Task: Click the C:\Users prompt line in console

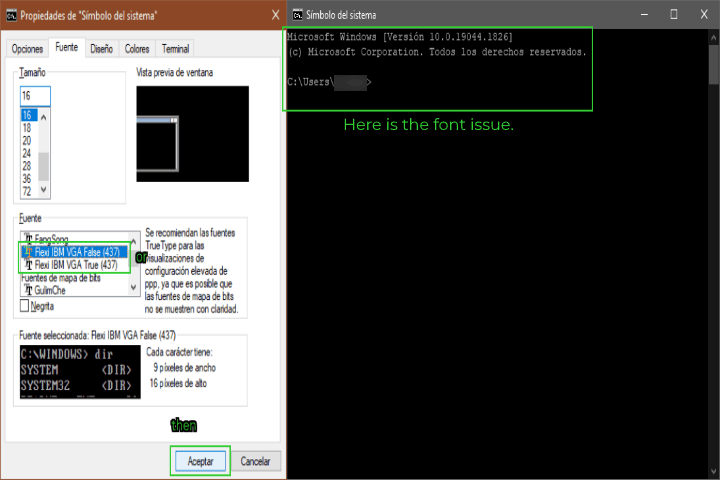Action: pyautogui.click(x=329, y=82)
